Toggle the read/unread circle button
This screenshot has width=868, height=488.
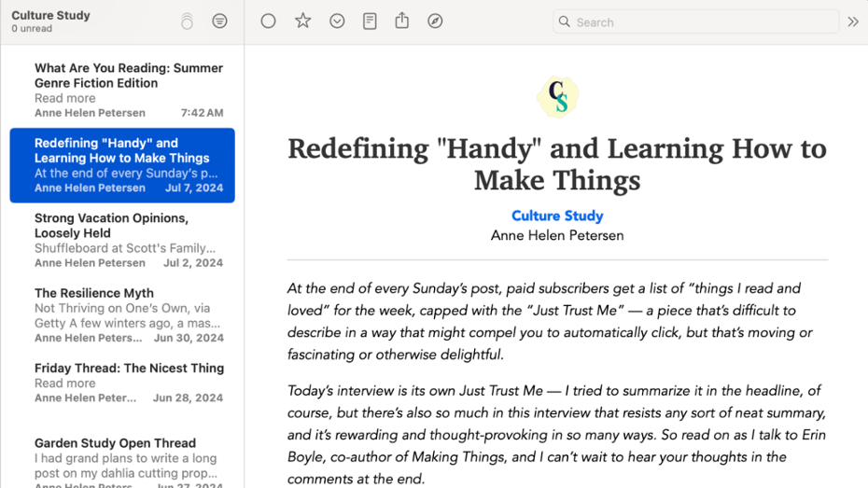click(268, 21)
